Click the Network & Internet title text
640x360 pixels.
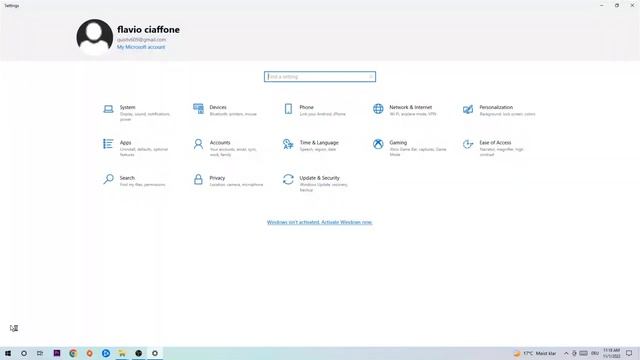pyautogui.click(x=411, y=107)
